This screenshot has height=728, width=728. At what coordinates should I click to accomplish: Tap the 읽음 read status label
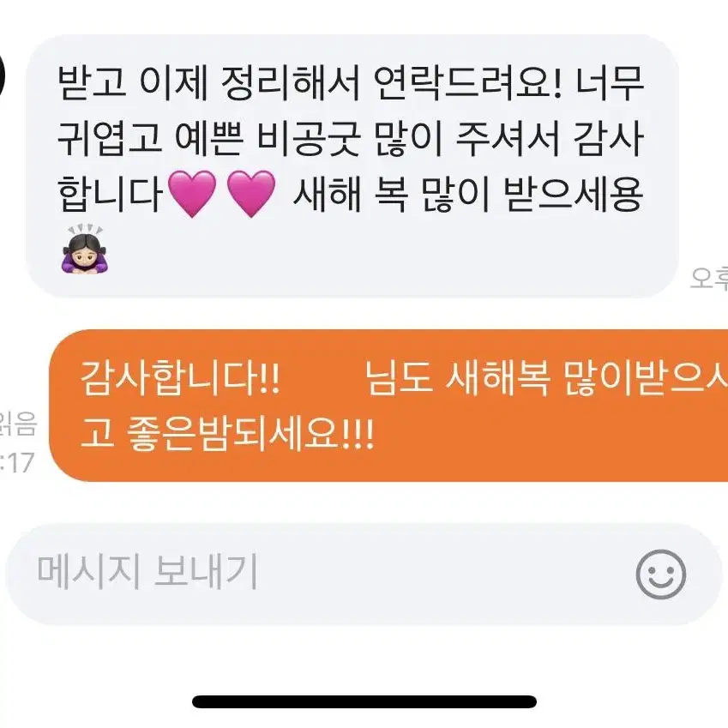(x=18, y=424)
